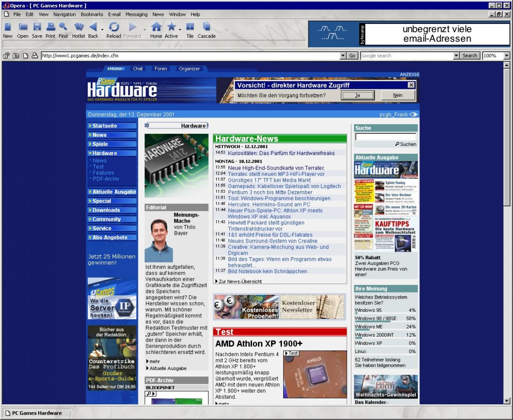This screenshot has height=420, width=513.
Task: Switch to the Foren tab
Action: click(x=161, y=69)
